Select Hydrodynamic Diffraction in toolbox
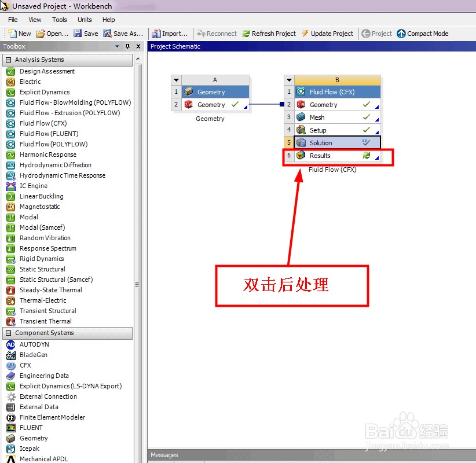The image size is (476, 463). pyautogui.click(x=55, y=165)
